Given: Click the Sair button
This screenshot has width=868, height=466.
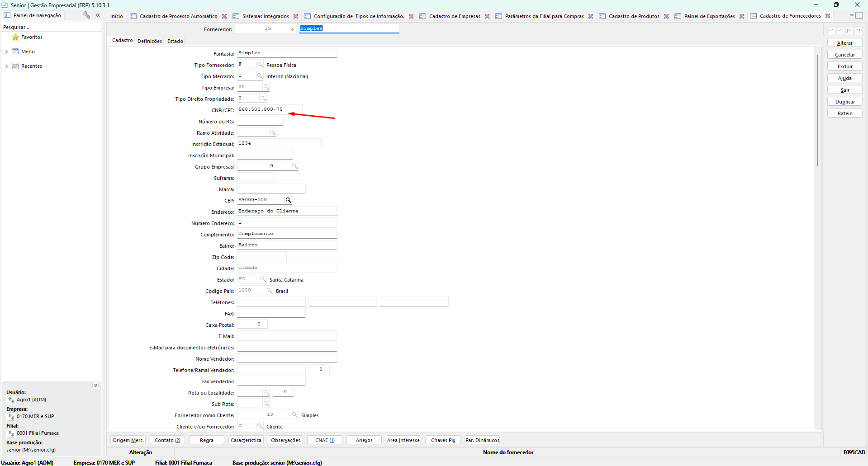Looking at the screenshot, I should tap(844, 90).
